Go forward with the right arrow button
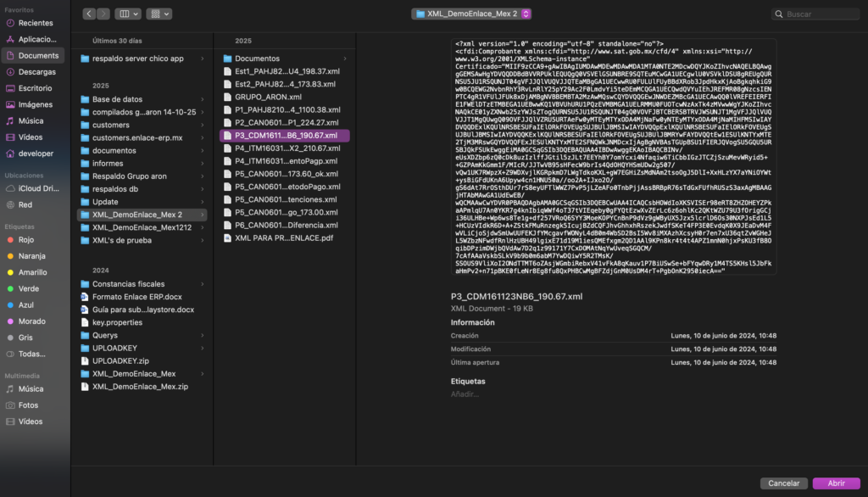Screen dimensions: 868x497 103,14
